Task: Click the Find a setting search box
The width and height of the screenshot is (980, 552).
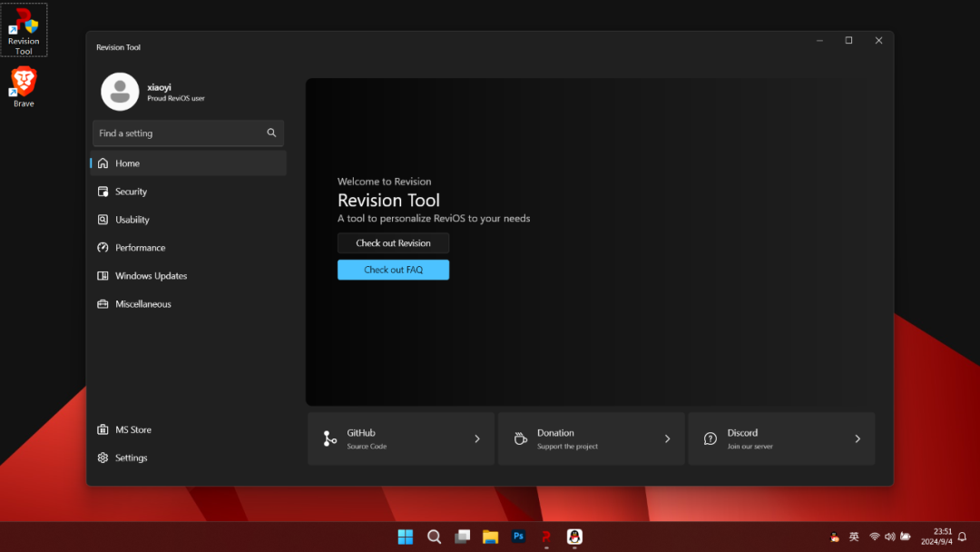Action: click(x=177, y=133)
